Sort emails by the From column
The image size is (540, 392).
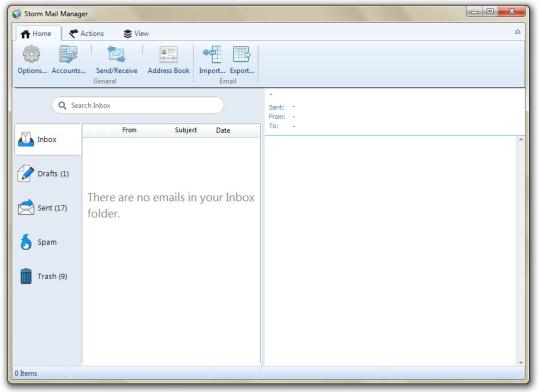[x=129, y=130]
